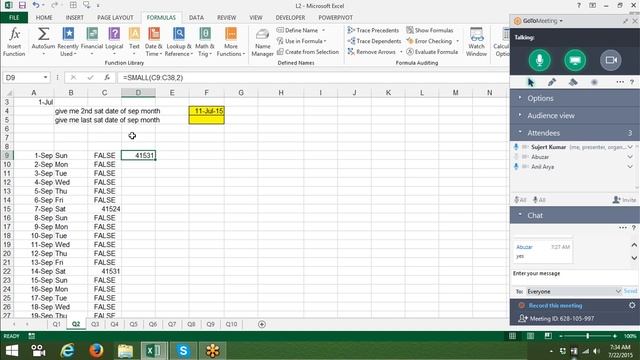Save the workbook from Quick Access toolbar
Image resolution: width=640 pixels, height=360 pixels.
(22, 5)
